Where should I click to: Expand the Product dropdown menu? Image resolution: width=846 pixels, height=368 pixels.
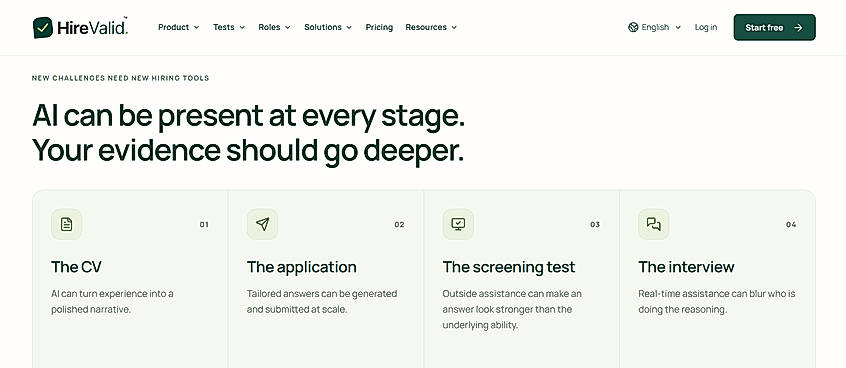coord(179,27)
